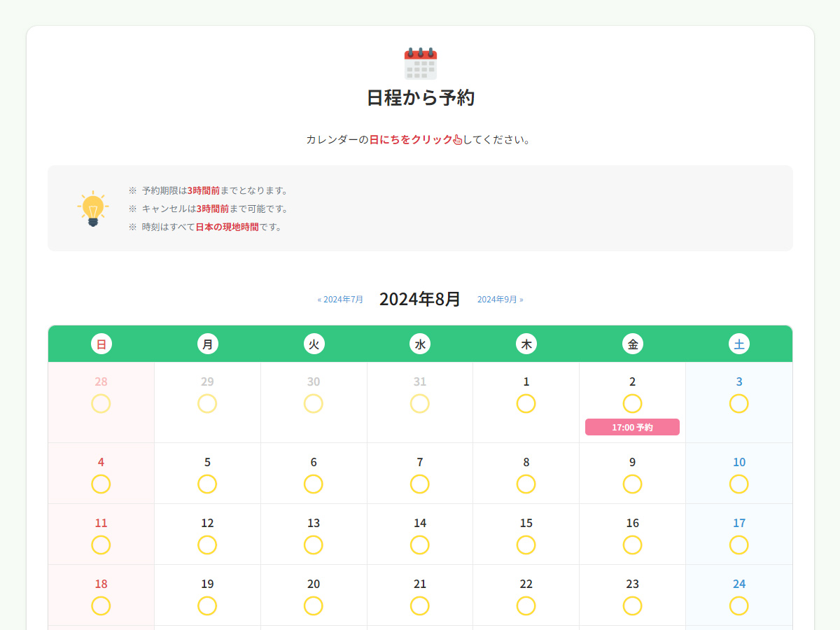Click the 金 Friday column header

pos(632,344)
